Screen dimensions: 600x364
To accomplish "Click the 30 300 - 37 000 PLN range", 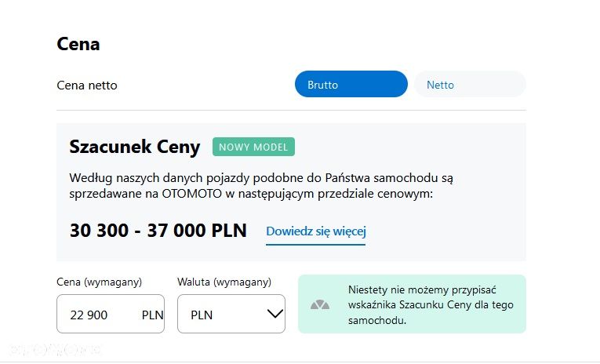I will [158, 231].
